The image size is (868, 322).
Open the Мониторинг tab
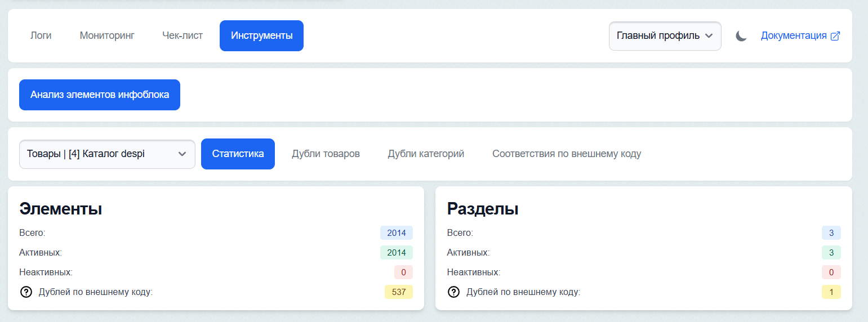pyautogui.click(x=107, y=36)
